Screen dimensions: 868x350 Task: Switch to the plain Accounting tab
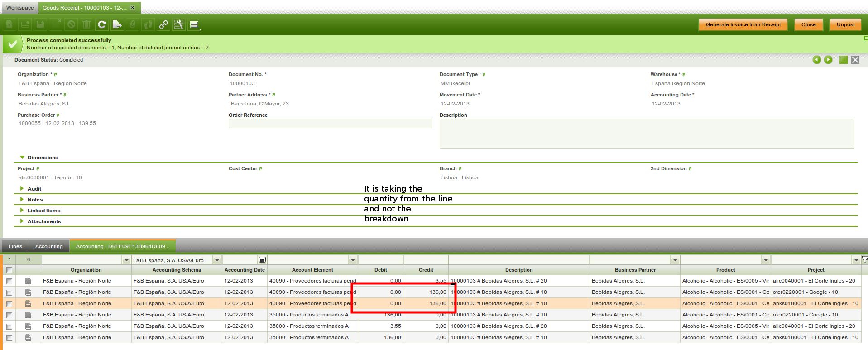click(49, 246)
